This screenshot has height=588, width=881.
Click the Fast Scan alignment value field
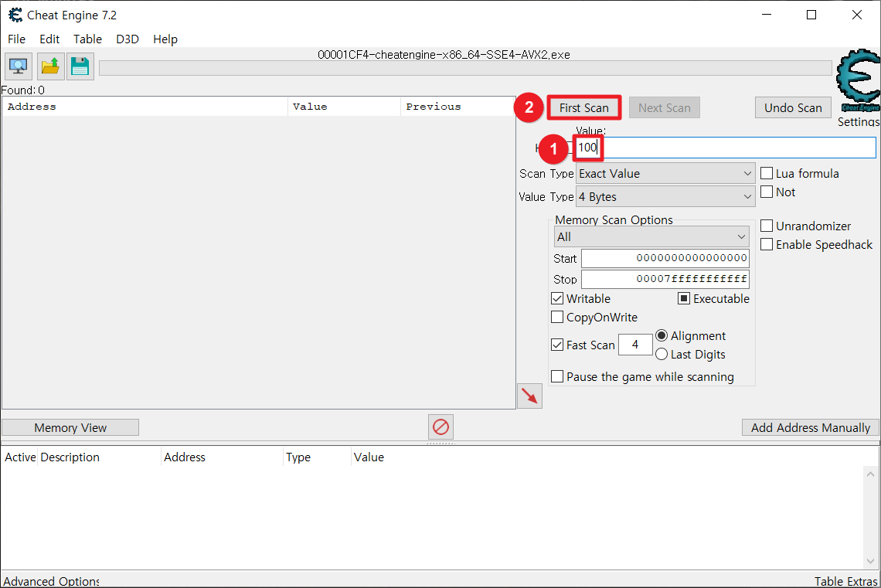(635, 345)
